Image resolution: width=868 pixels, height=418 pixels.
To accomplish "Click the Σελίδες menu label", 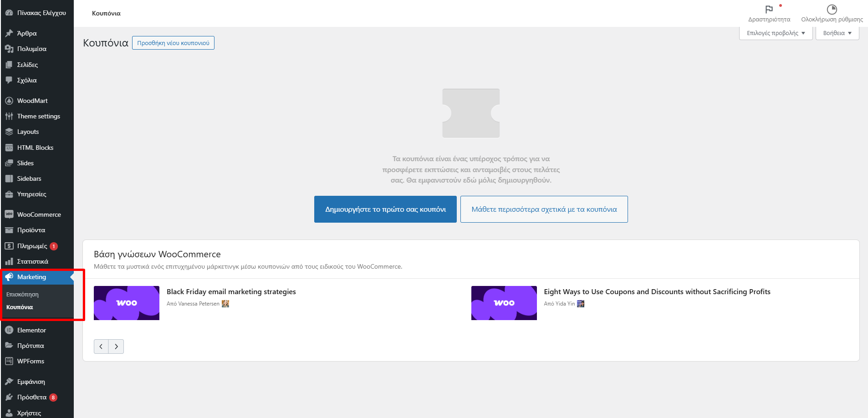I will tap(27, 65).
